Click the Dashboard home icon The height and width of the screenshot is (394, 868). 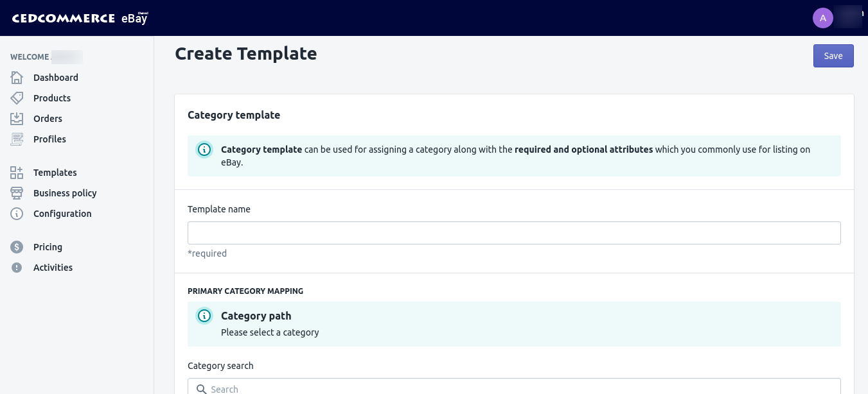coord(17,78)
